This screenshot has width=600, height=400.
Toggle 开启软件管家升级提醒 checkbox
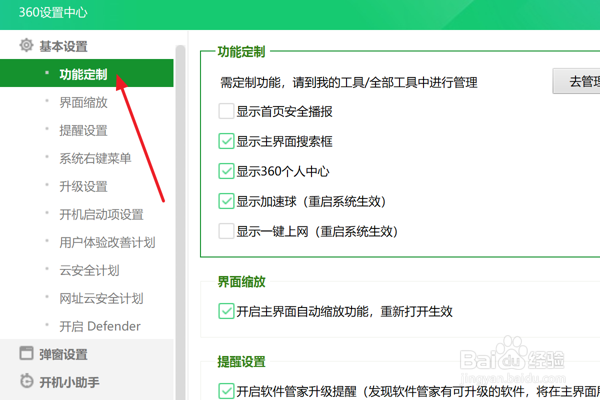226,391
